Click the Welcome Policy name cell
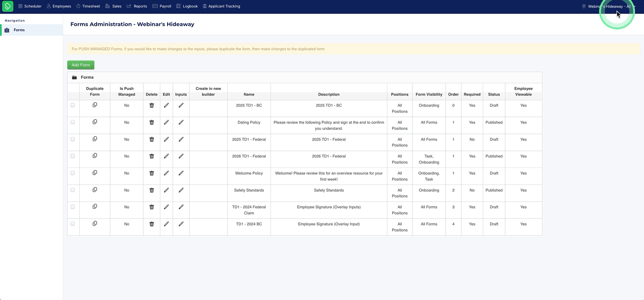 [x=249, y=173]
